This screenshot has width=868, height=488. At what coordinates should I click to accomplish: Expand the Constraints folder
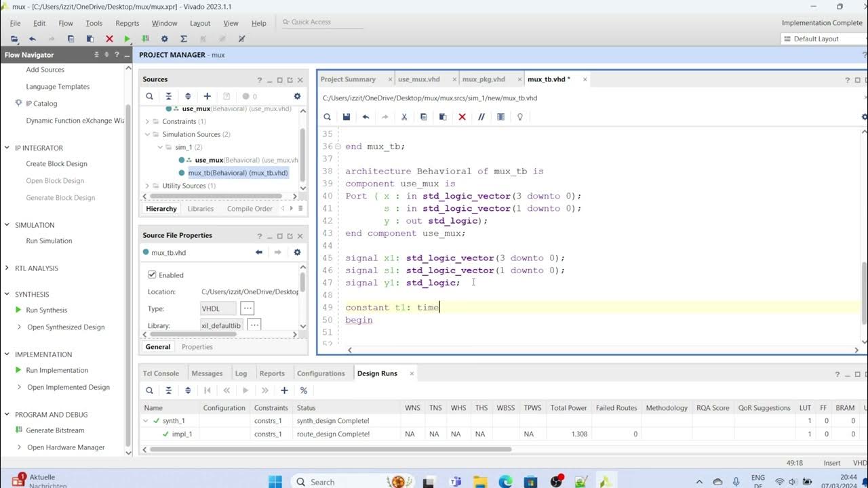tap(147, 121)
